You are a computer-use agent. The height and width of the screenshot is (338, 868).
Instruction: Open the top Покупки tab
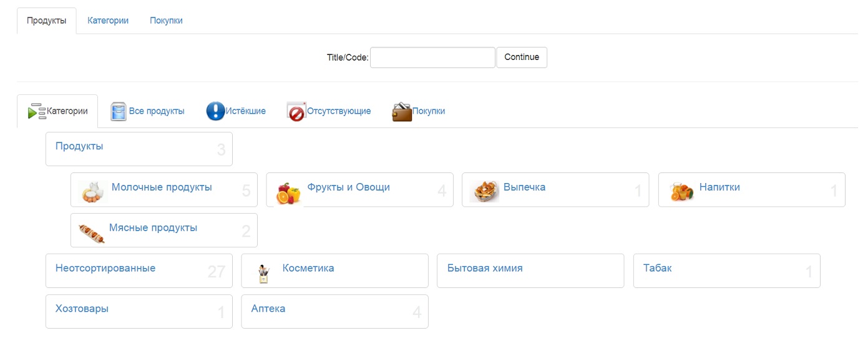[166, 21]
